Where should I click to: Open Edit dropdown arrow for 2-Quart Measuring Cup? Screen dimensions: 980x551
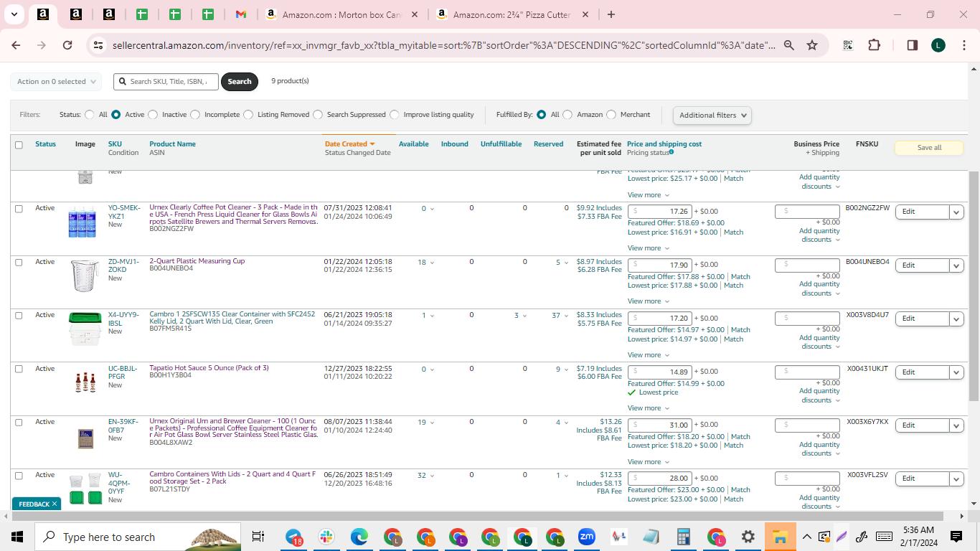pyautogui.click(x=956, y=265)
